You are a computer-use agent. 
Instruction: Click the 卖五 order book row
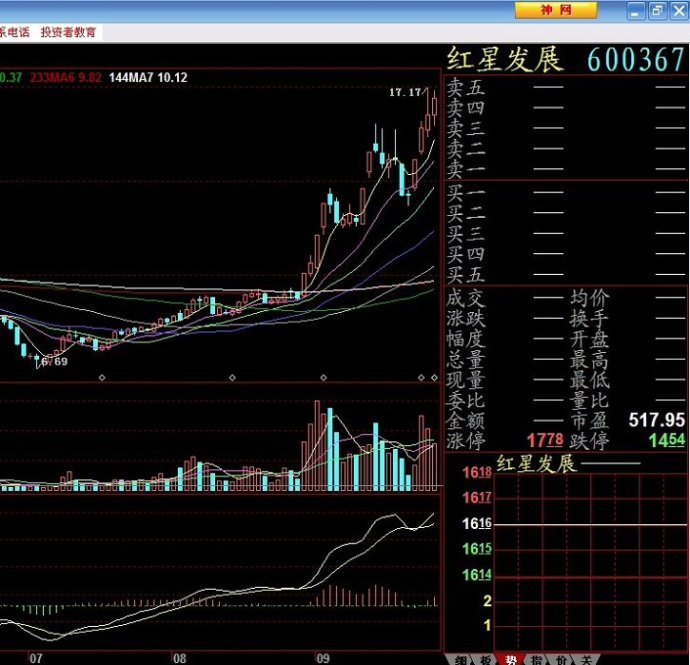point(566,87)
